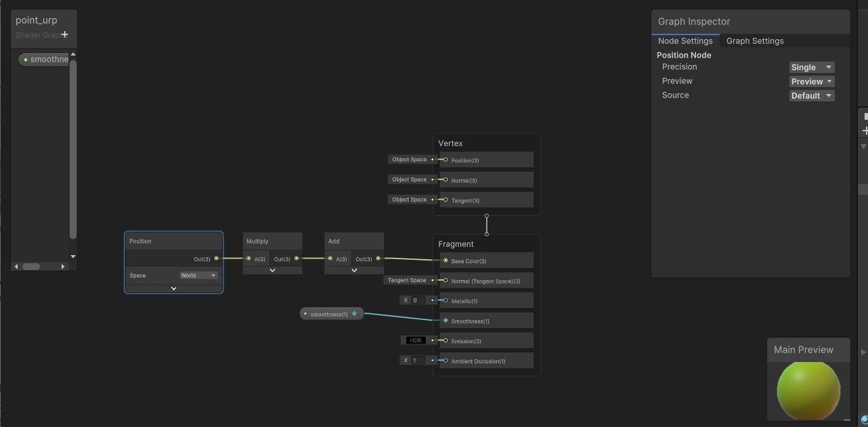Viewport: 868px width, 427px height.
Task: Switch to the Graph Settings tab
Action: pos(754,41)
